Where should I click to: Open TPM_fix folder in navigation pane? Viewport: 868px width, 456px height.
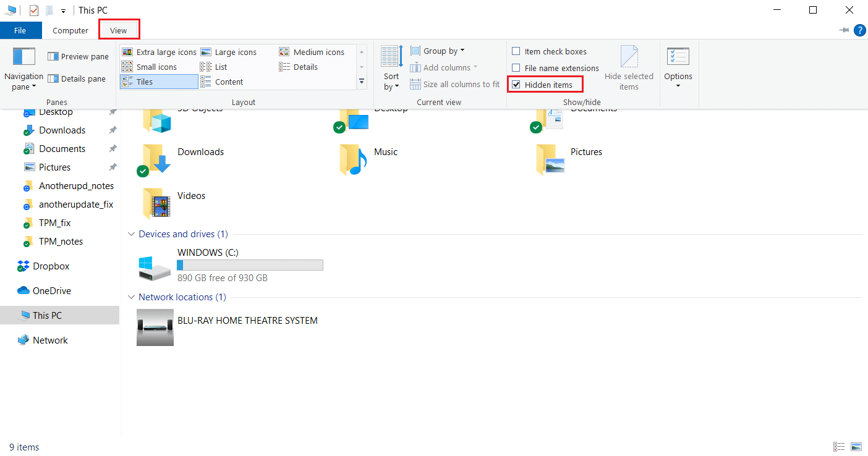54,223
